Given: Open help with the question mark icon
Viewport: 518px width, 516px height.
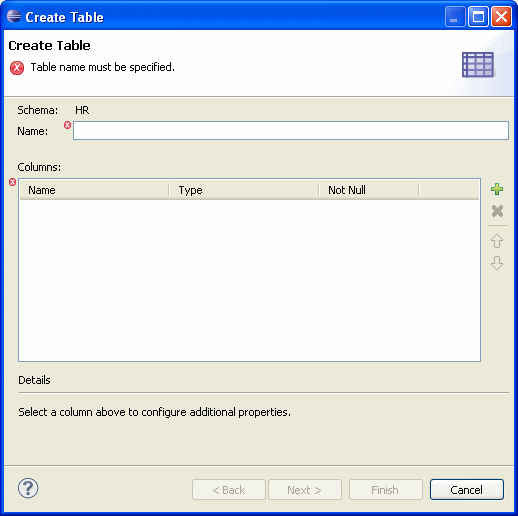Looking at the screenshot, I should (x=28, y=488).
